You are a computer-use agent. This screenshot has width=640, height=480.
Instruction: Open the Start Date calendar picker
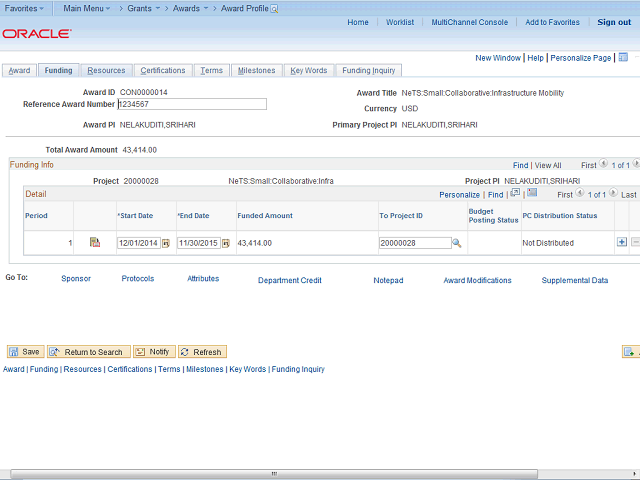tap(166, 243)
